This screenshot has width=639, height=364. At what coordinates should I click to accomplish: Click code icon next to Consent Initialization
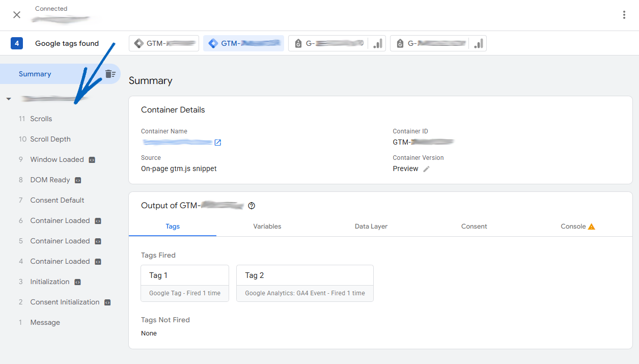click(107, 302)
